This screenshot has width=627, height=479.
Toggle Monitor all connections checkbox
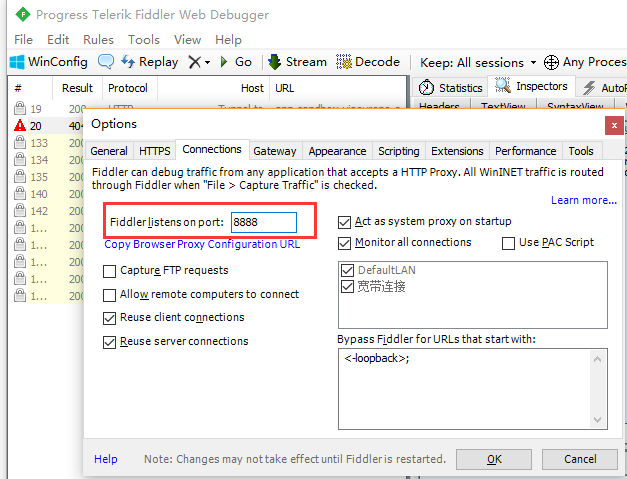click(x=344, y=243)
